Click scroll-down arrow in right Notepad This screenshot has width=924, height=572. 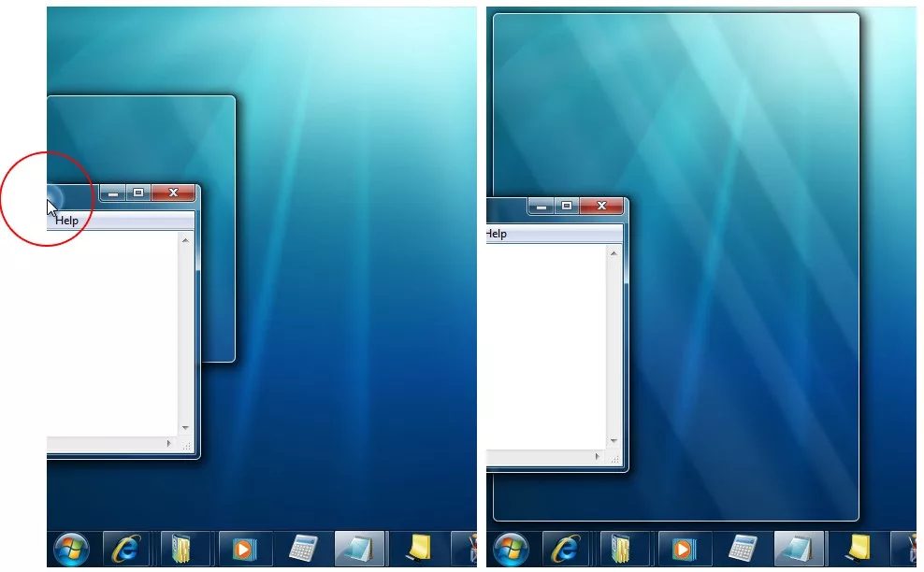tap(614, 440)
